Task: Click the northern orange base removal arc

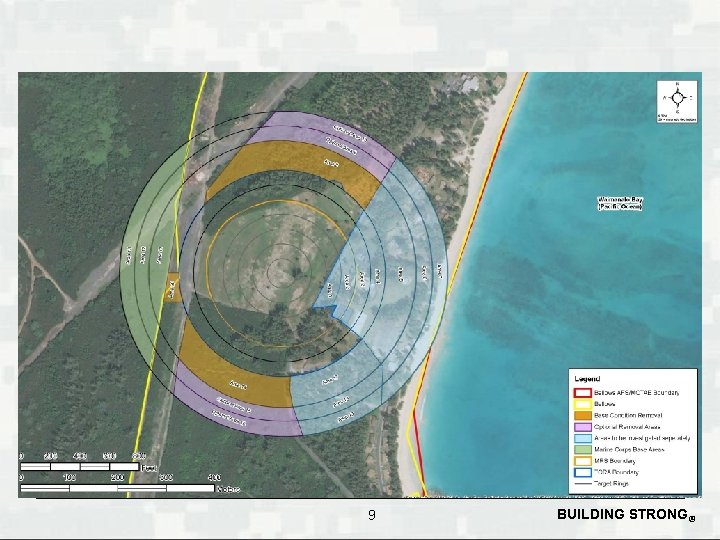Action: (294, 168)
